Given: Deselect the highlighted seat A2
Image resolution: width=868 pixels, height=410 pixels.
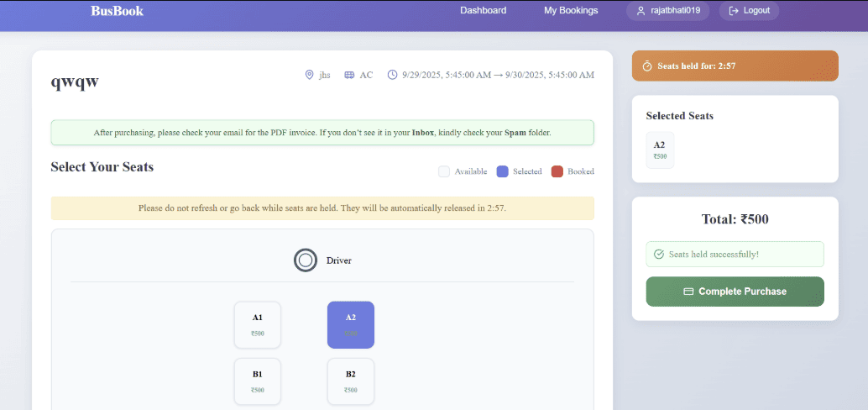Looking at the screenshot, I should 351,324.
